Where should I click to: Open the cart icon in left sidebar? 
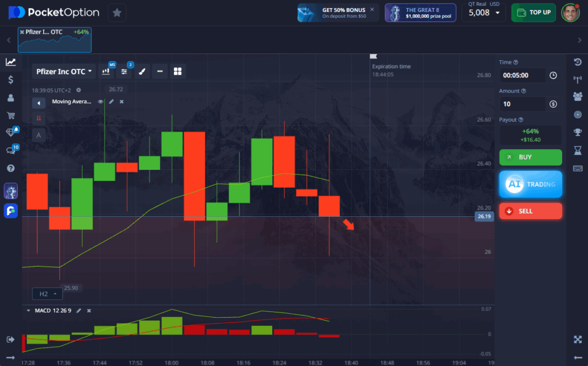pyautogui.click(x=10, y=115)
